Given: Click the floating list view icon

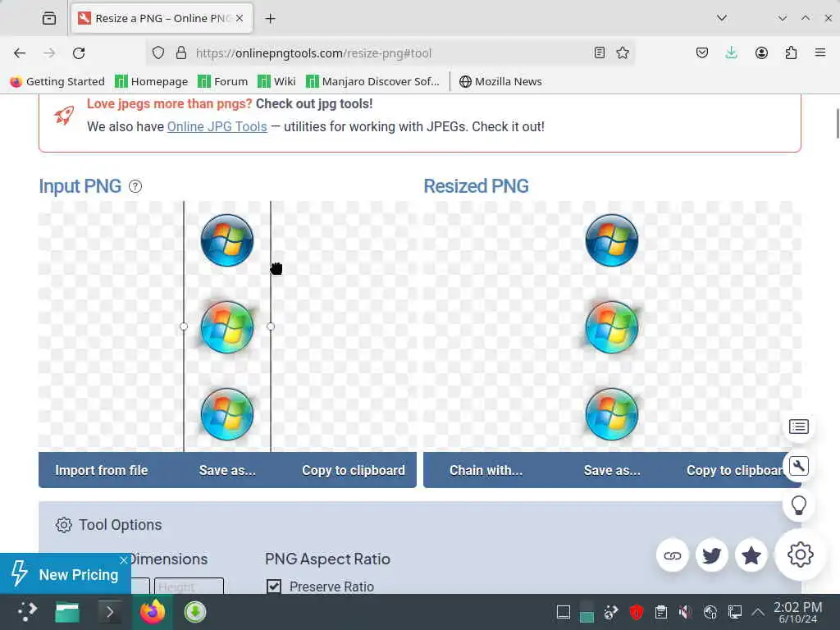Looking at the screenshot, I should pyautogui.click(x=799, y=427).
